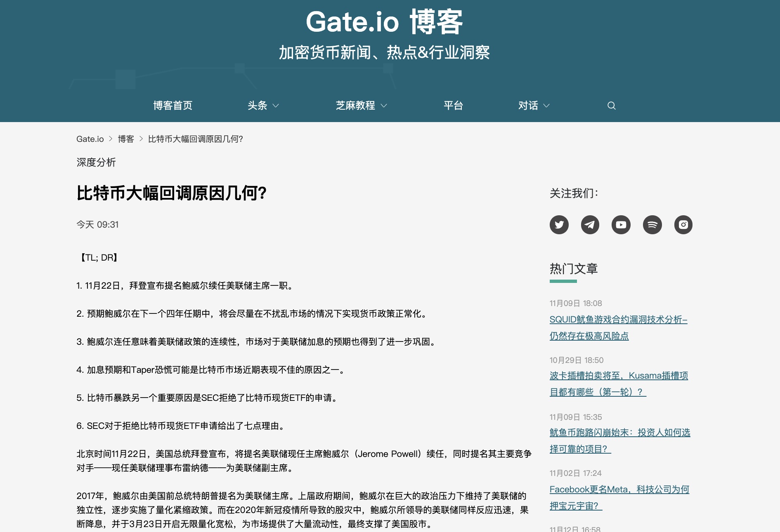
Task: Go to 博客首页 in the navigation
Action: (173, 106)
